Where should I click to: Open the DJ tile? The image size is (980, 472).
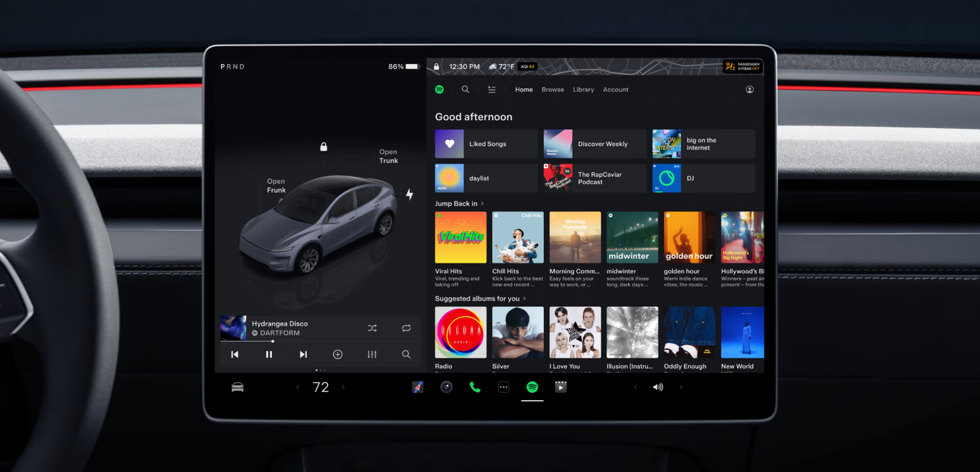point(704,178)
